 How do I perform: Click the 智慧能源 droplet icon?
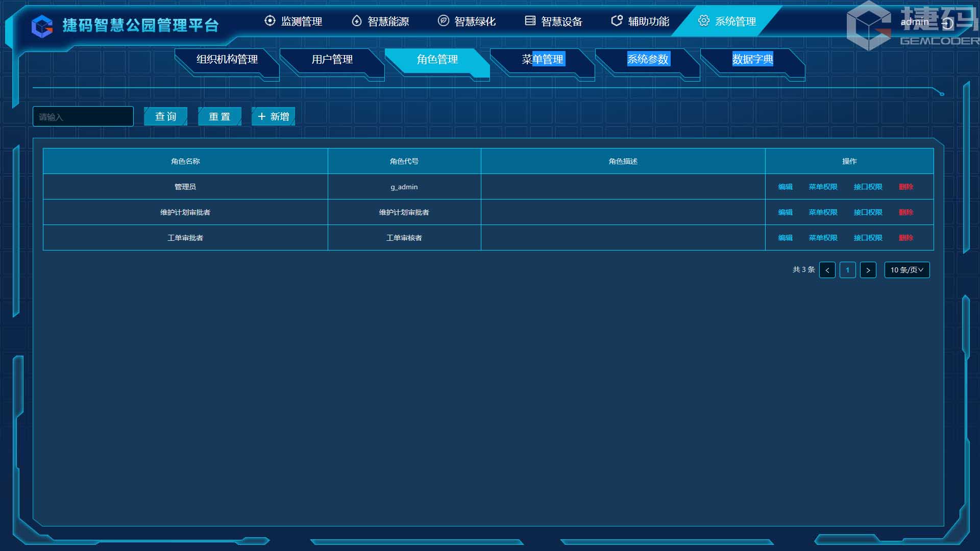click(357, 21)
